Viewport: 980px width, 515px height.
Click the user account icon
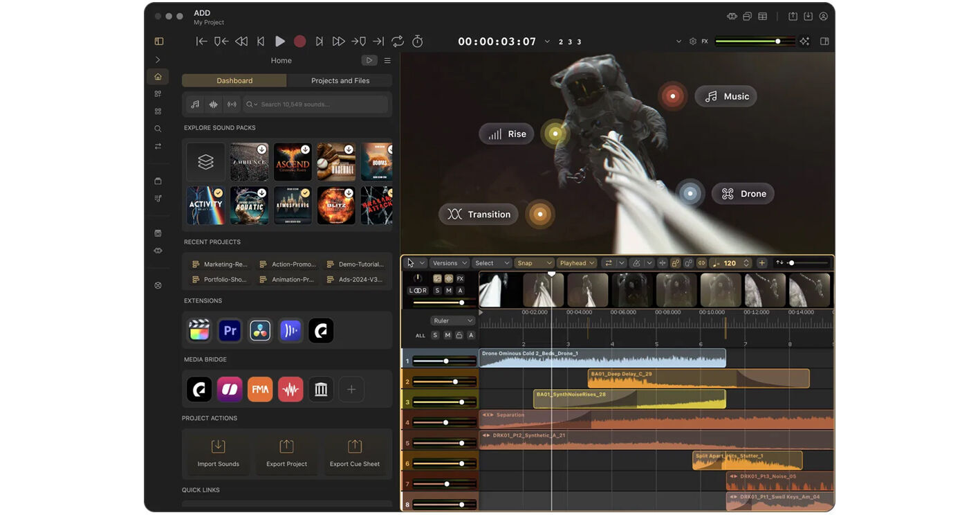824,17
